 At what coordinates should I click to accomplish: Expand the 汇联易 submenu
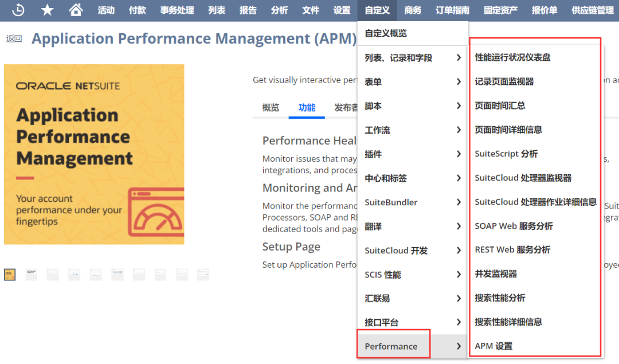point(413,299)
